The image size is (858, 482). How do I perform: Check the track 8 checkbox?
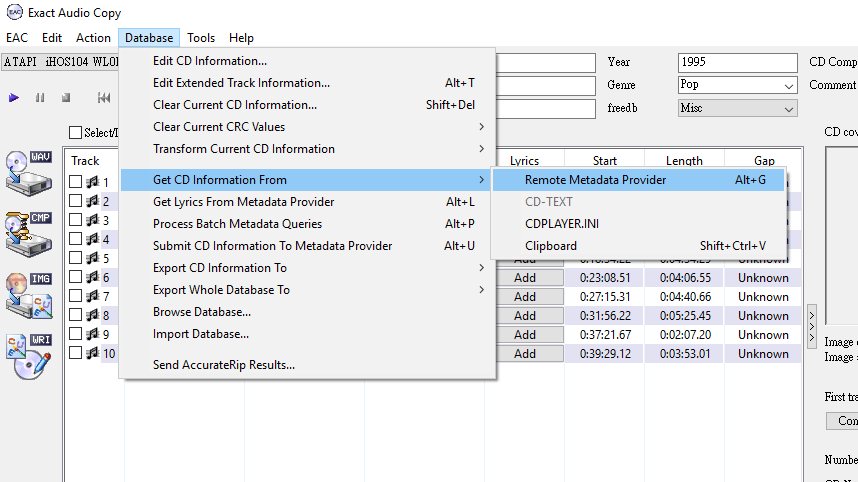point(76,315)
